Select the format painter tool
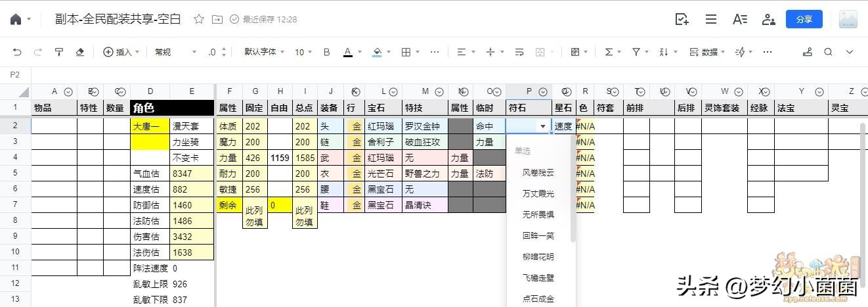 coord(59,52)
